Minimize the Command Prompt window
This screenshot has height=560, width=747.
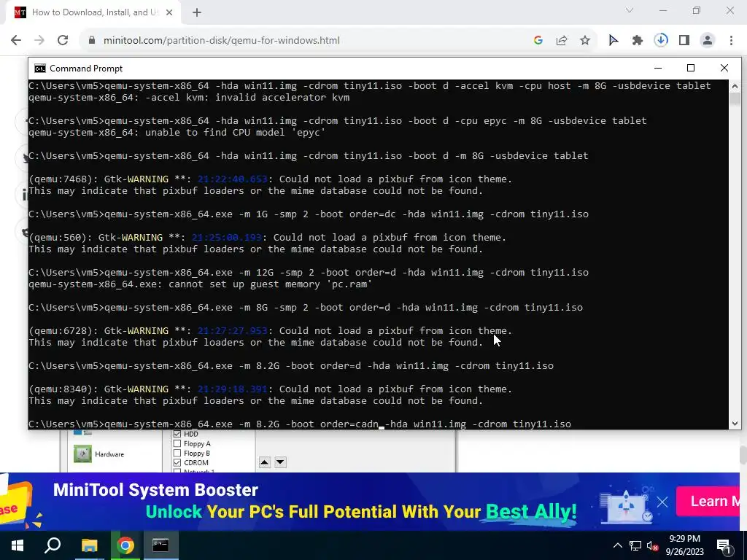658,68
